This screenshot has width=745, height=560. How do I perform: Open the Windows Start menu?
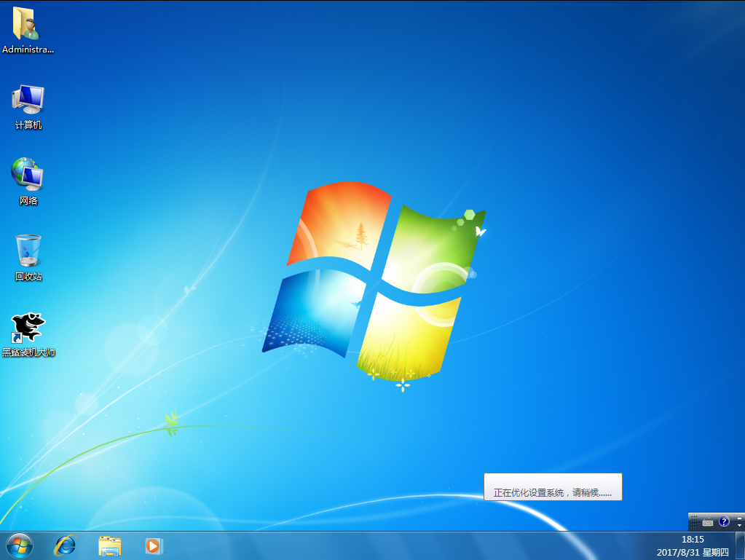20,545
